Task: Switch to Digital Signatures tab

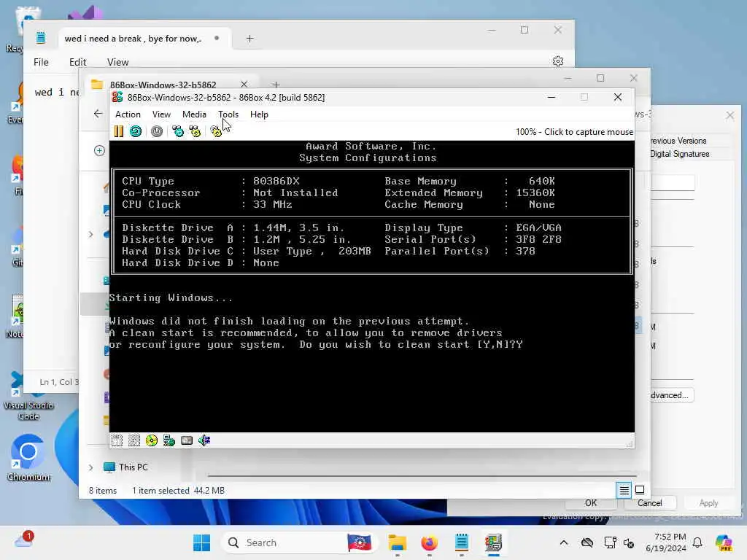Action: pos(680,154)
